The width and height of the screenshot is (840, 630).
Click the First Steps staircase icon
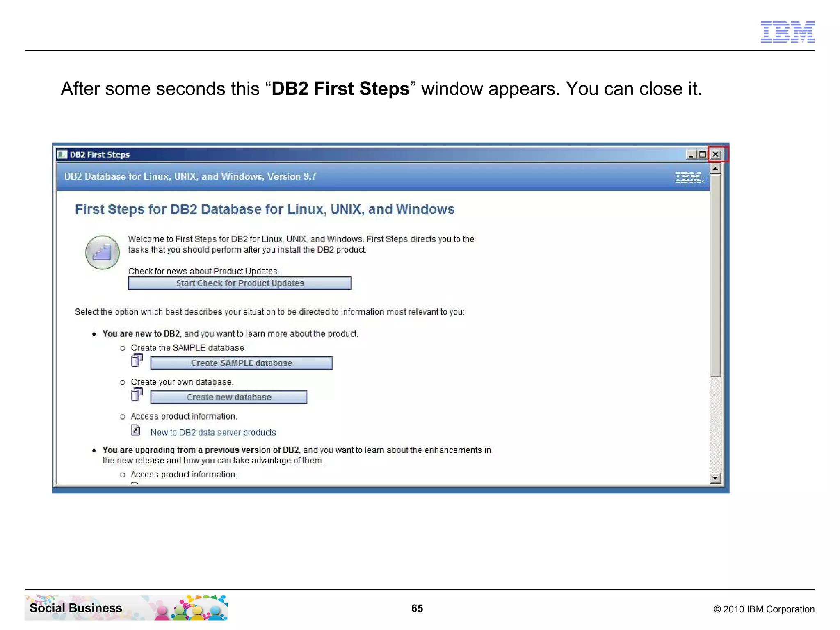103,252
